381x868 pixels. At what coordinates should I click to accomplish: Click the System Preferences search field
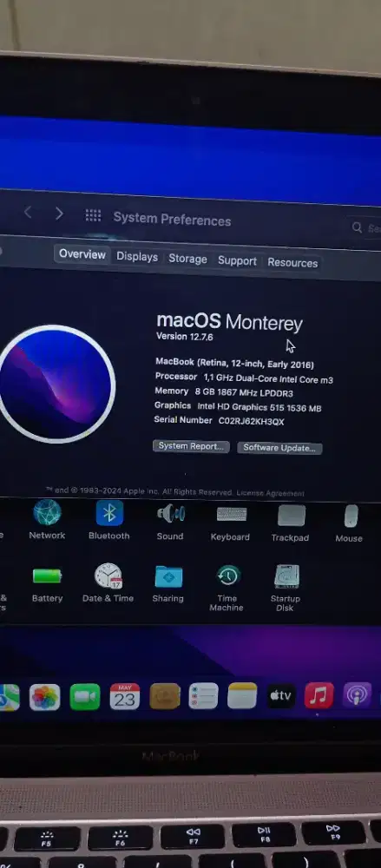[366, 227]
